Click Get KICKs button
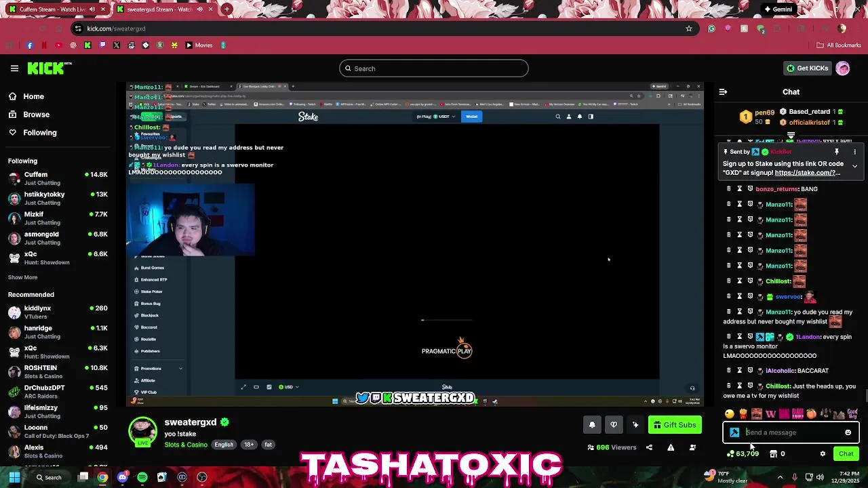Image resolution: width=868 pixels, height=488 pixels. click(807, 68)
